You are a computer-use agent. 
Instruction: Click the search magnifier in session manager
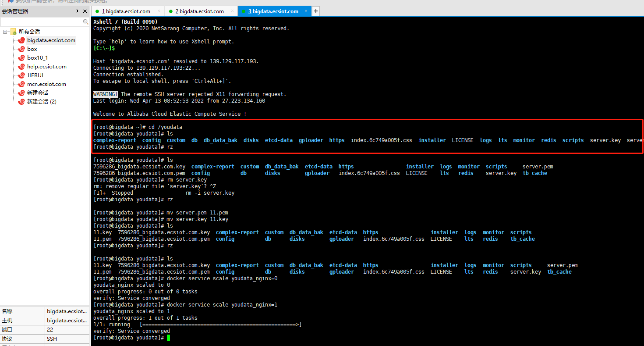86,21
